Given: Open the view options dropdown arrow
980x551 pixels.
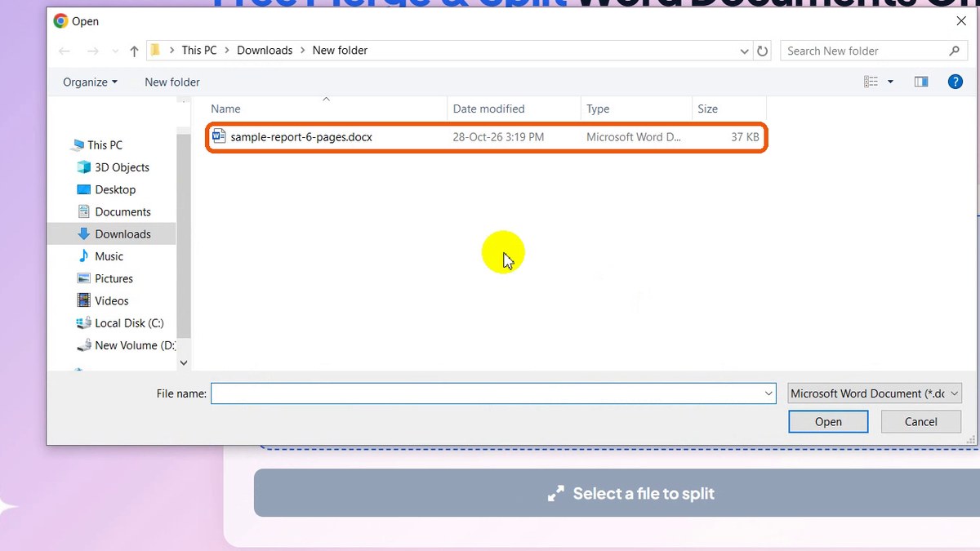Looking at the screenshot, I should [x=890, y=82].
